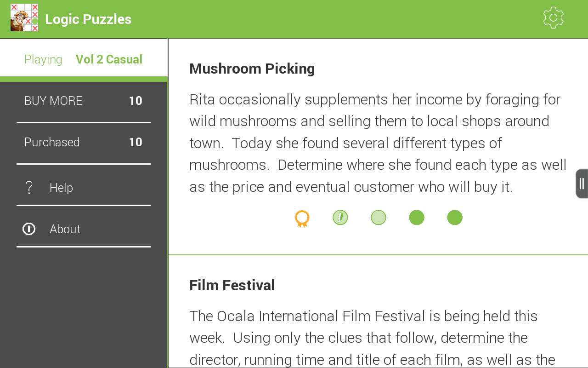Select the Playing Vol 2 Casual tab
This screenshot has height=368, width=588.
coord(83,59)
